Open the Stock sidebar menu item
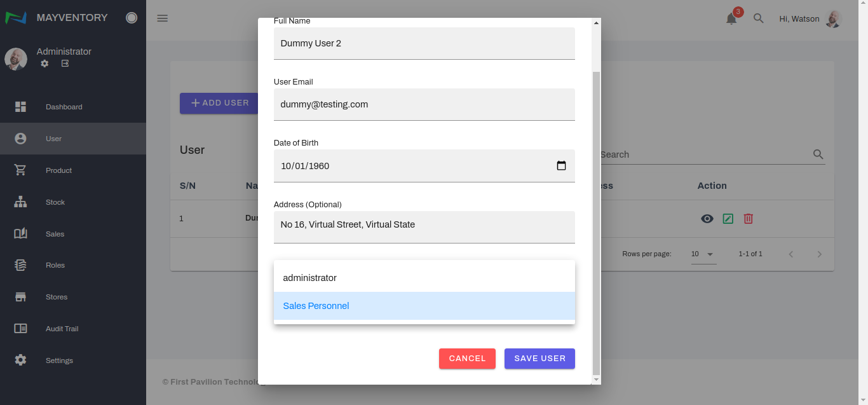This screenshot has height=405, width=868. (x=55, y=202)
